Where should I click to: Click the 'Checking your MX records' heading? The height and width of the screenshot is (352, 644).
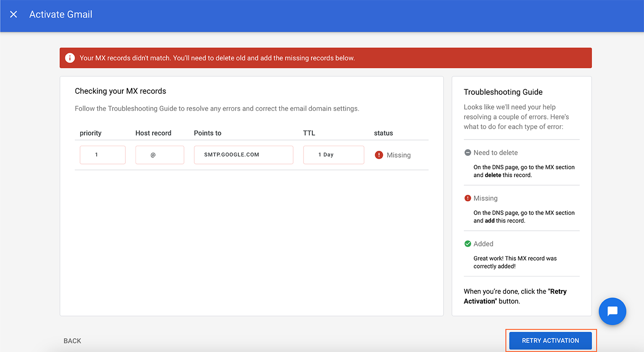[120, 91]
